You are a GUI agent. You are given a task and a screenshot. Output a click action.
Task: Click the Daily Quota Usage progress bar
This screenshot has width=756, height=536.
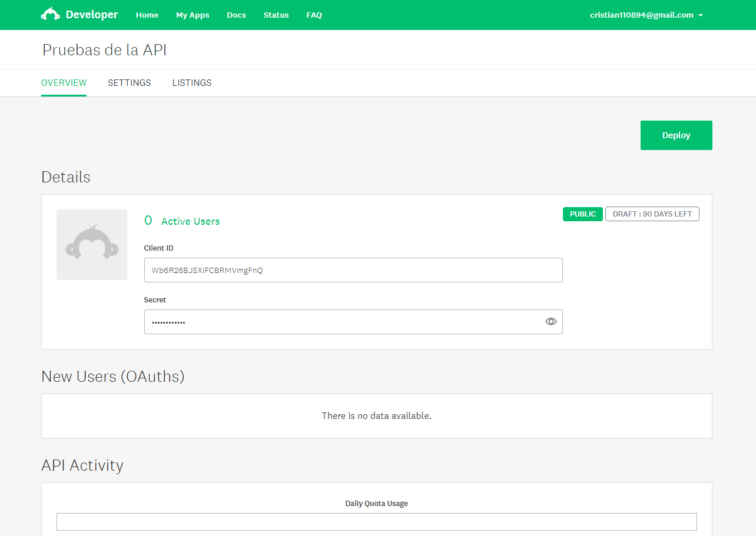coord(376,521)
